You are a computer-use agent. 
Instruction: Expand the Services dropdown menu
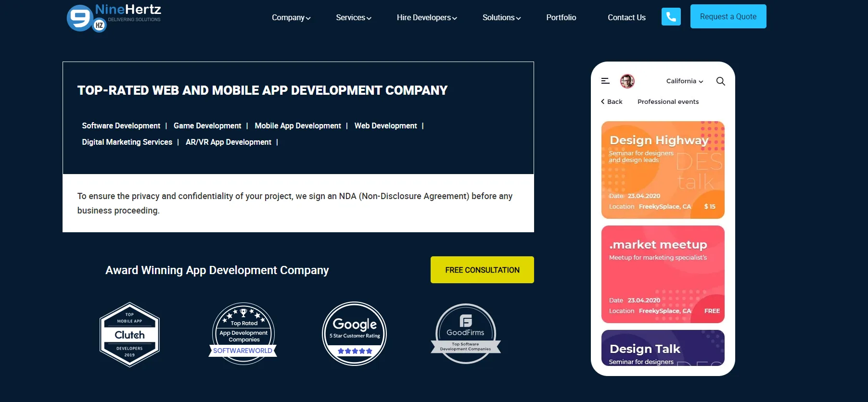coord(354,18)
